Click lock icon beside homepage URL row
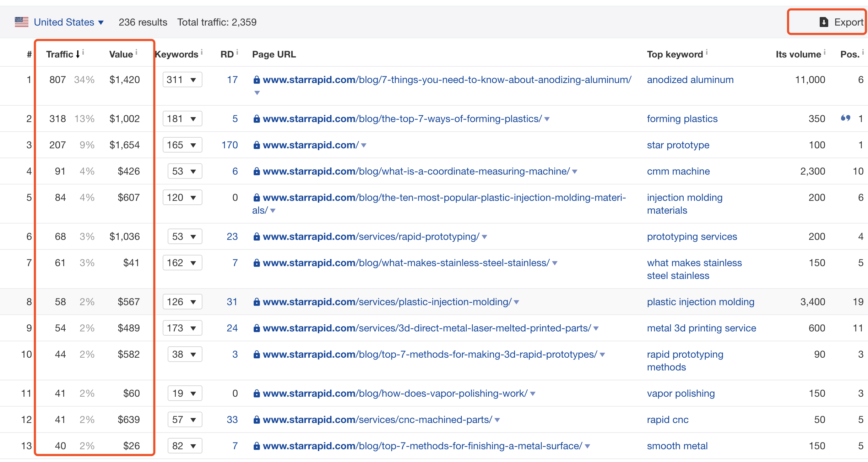 (x=256, y=145)
